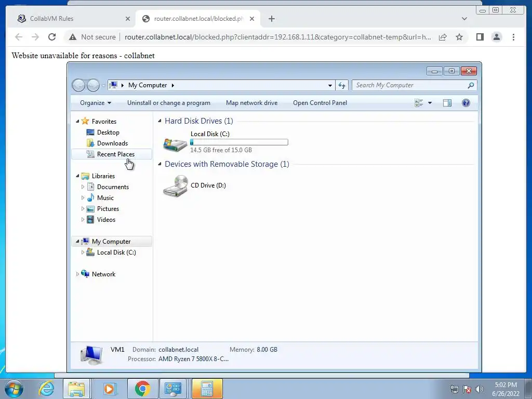Open Chrome profile avatar icon
532x399 pixels.
496,37
